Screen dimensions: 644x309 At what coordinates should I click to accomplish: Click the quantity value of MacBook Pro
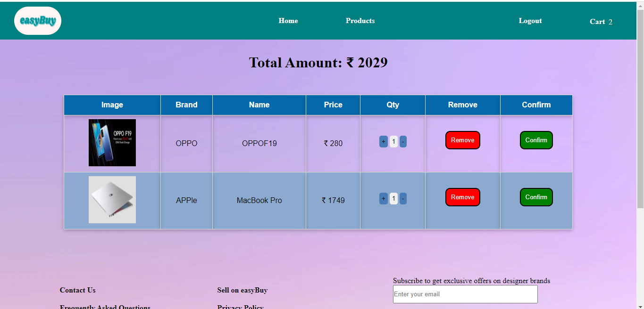tap(393, 198)
